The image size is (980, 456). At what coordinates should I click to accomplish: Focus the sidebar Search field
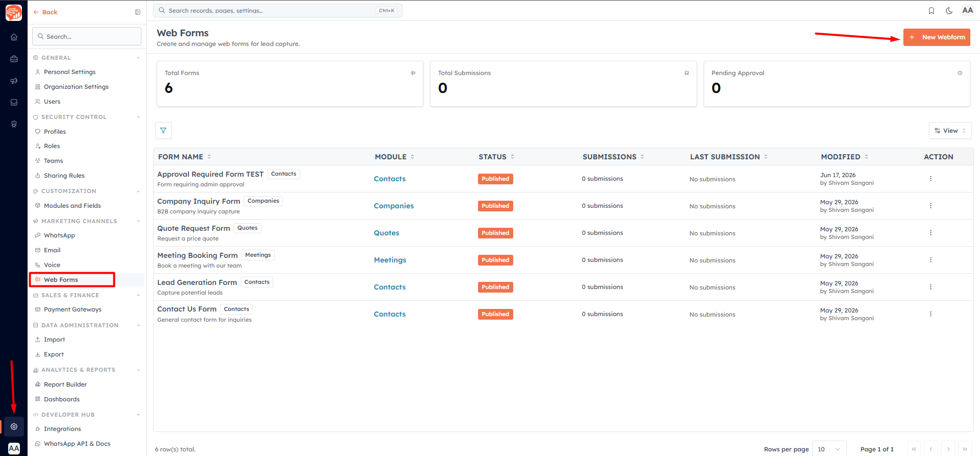pyautogui.click(x=87, y=37)
